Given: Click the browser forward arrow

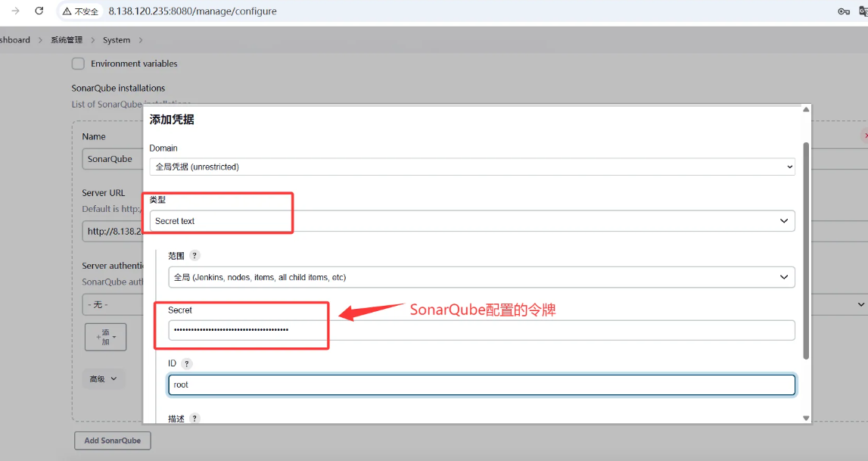Looking at the screenshot, I should coord(15,11).
